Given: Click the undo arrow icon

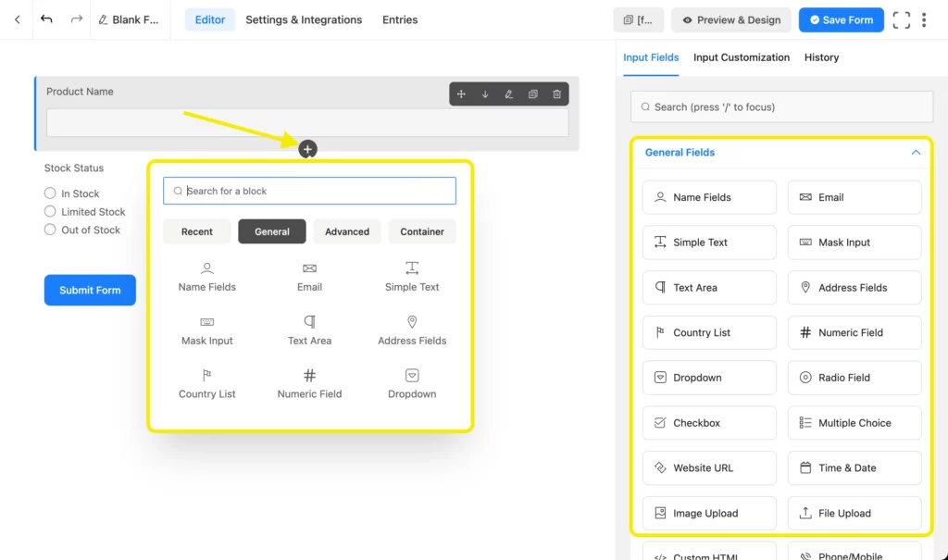Looking at the screenshot, I should coord(46,19).
